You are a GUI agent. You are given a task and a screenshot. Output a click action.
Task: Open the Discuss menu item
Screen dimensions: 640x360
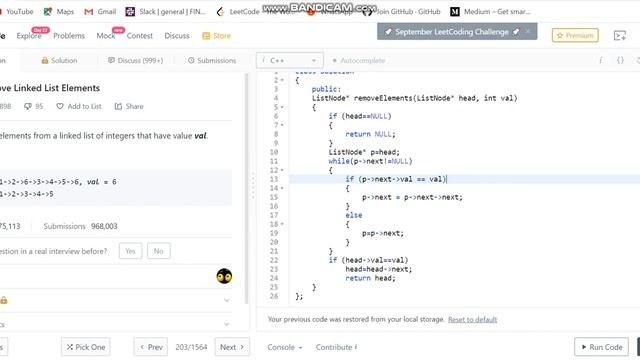click(x=177, y=36)
